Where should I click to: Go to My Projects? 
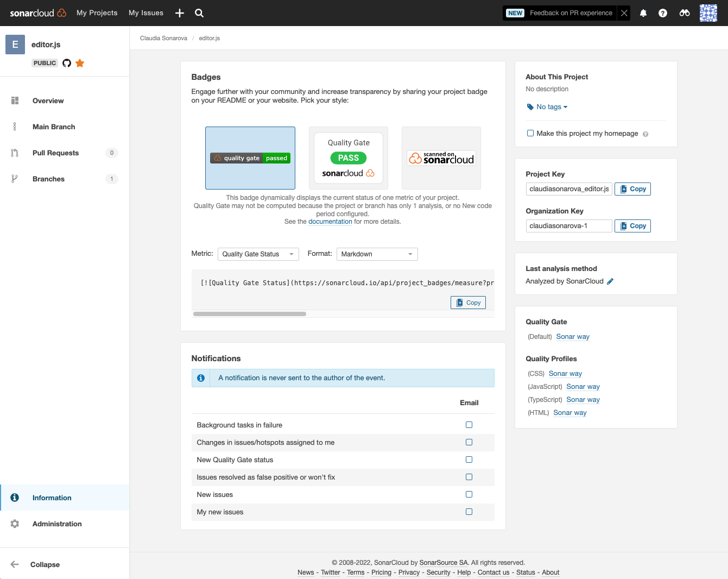point(97,13)
